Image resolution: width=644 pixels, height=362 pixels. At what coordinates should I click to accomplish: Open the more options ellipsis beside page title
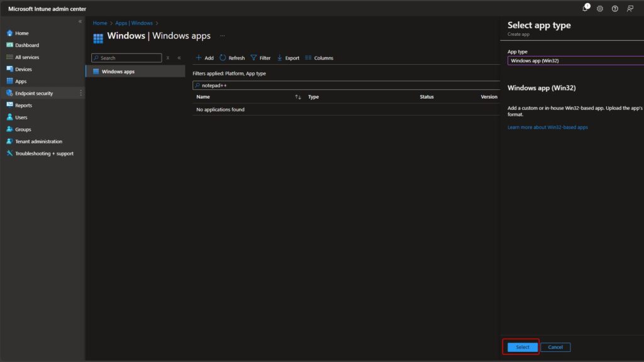pos(222,36)
